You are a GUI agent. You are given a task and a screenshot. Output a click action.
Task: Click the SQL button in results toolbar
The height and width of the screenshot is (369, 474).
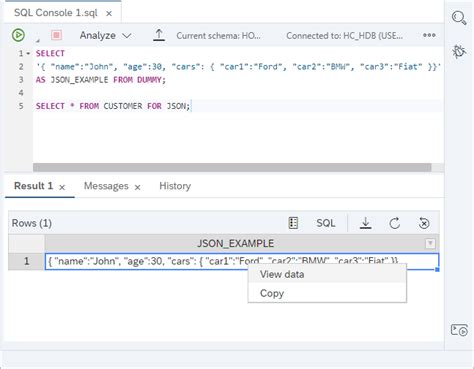click(x=326, y=223)
